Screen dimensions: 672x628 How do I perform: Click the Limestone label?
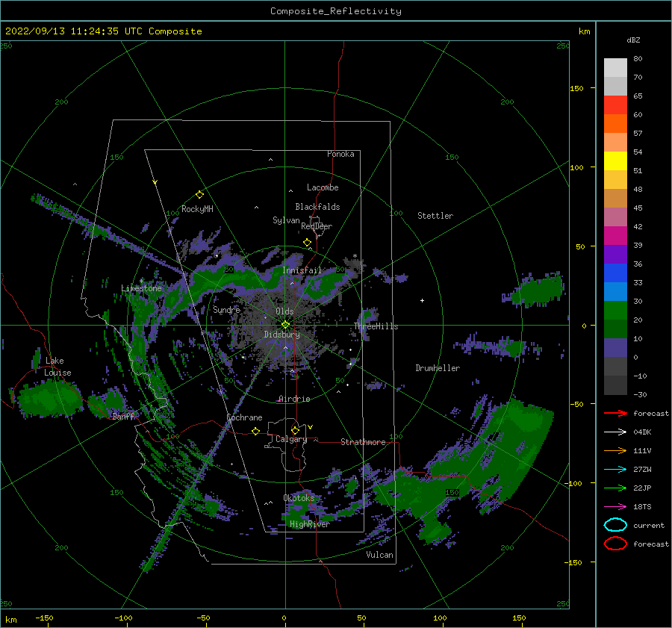(x=141, y=288)
